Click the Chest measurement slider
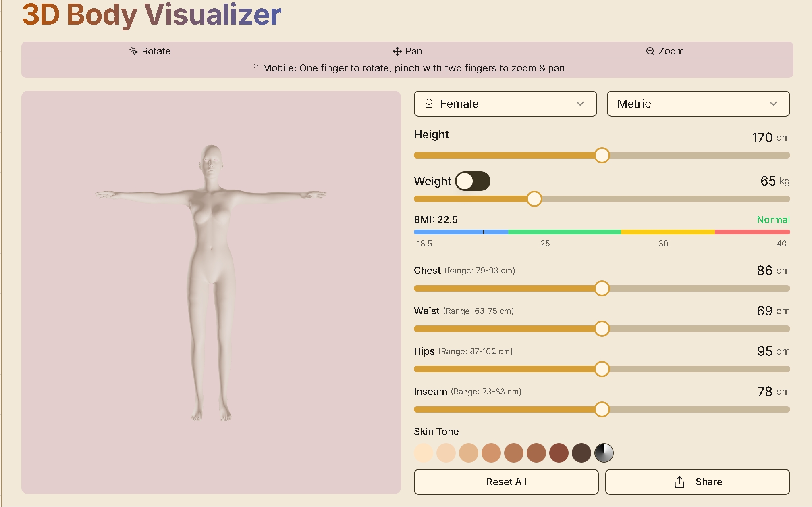This screenshot has width=812, height=507. [602, 288]
